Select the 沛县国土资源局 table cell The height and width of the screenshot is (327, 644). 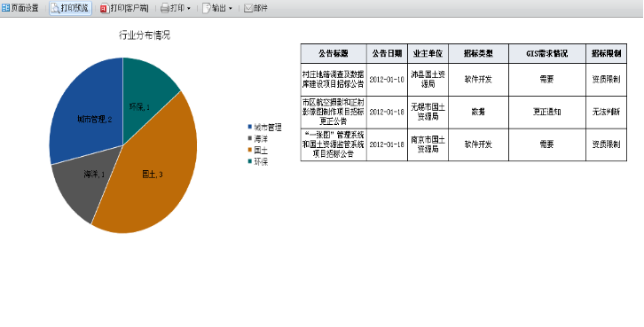pyautogui.click(x=428, y=80)
